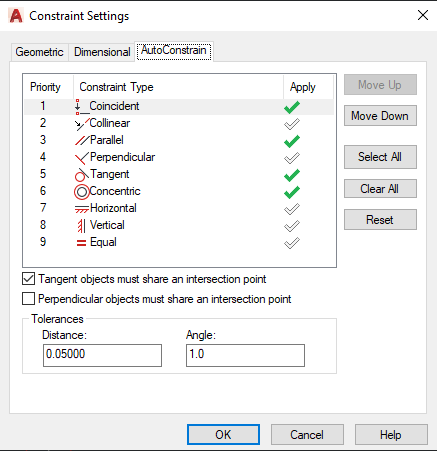Toggle Tangent objects must share intersection checkbox

click(28, 279)
